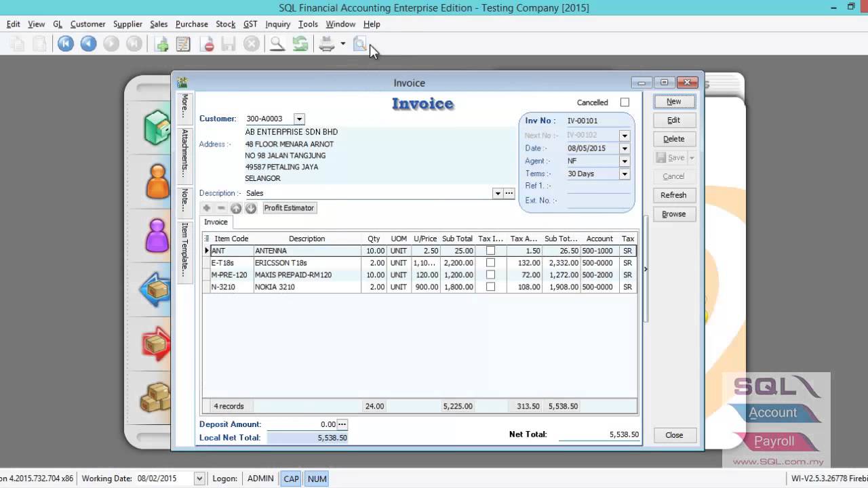868x488 pixels.
Task: Go to the first record in toolbar
Action: (65, 44)
